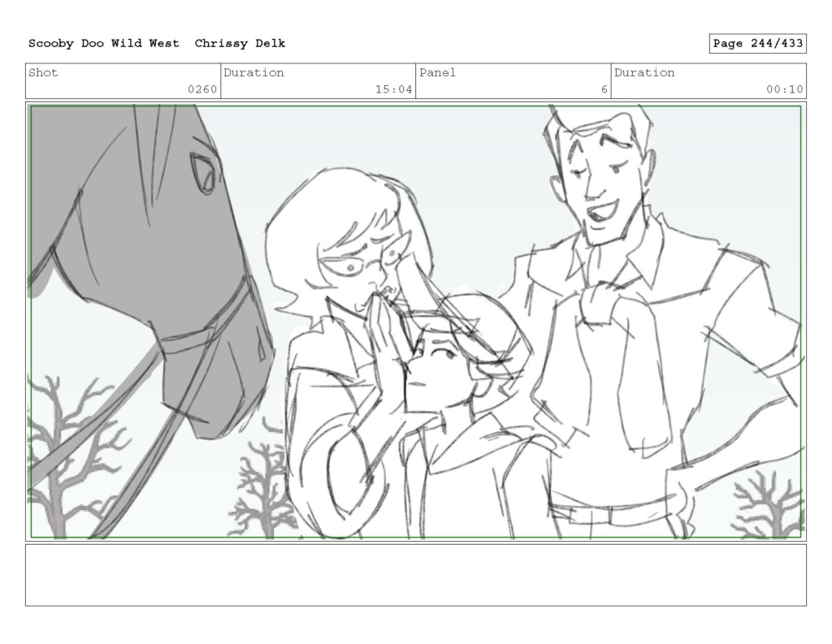The width and height of the screenshot is (832, 644).
Task: Click the 'Shot' label
Action: click(x=43, y=72)
